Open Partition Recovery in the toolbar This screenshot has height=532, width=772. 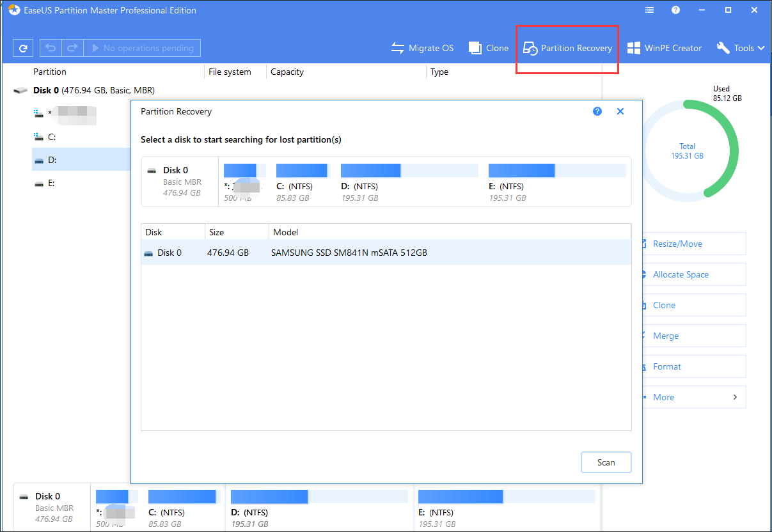coord(567,48)
